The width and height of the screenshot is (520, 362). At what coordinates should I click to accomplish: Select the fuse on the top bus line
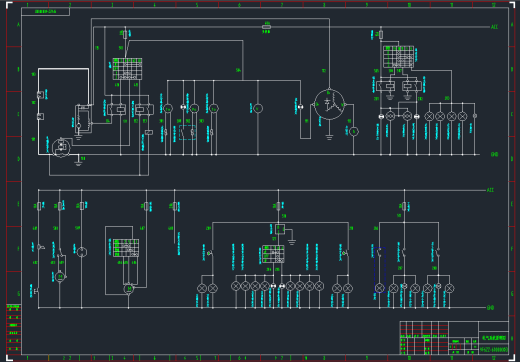coord(266,27)
